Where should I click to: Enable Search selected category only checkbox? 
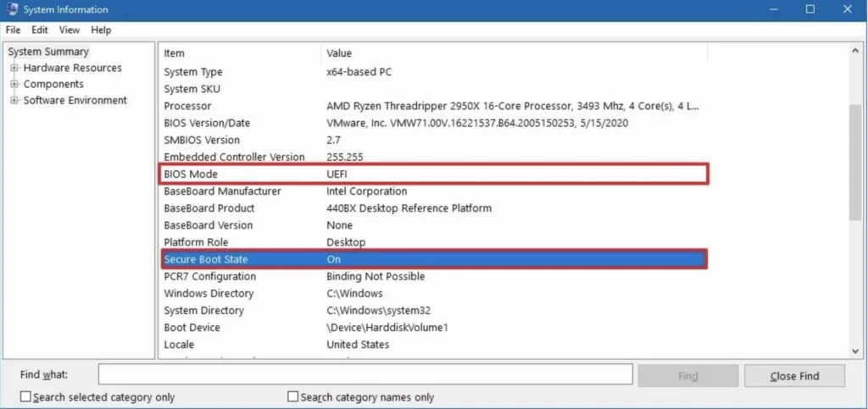pos(25,397)
